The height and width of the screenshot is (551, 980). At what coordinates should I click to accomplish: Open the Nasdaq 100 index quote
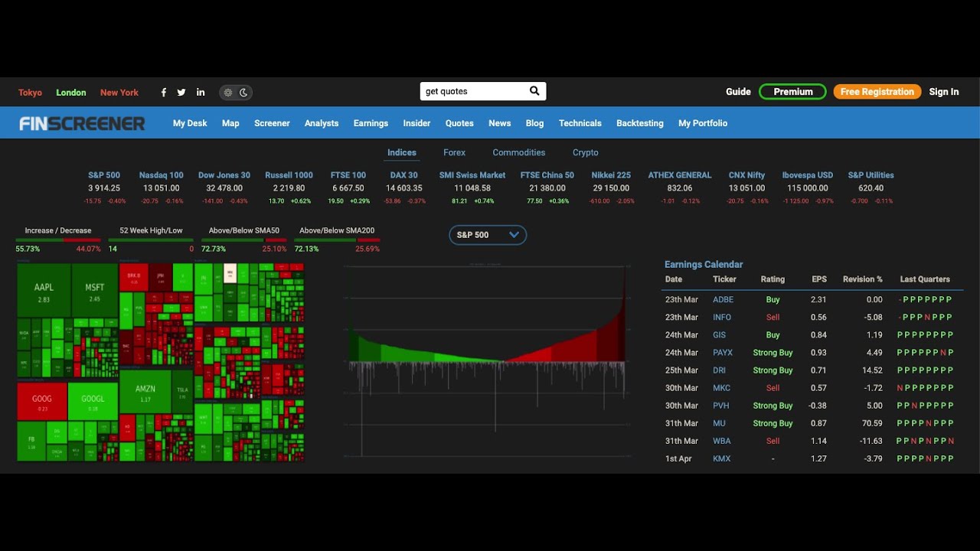162,175
